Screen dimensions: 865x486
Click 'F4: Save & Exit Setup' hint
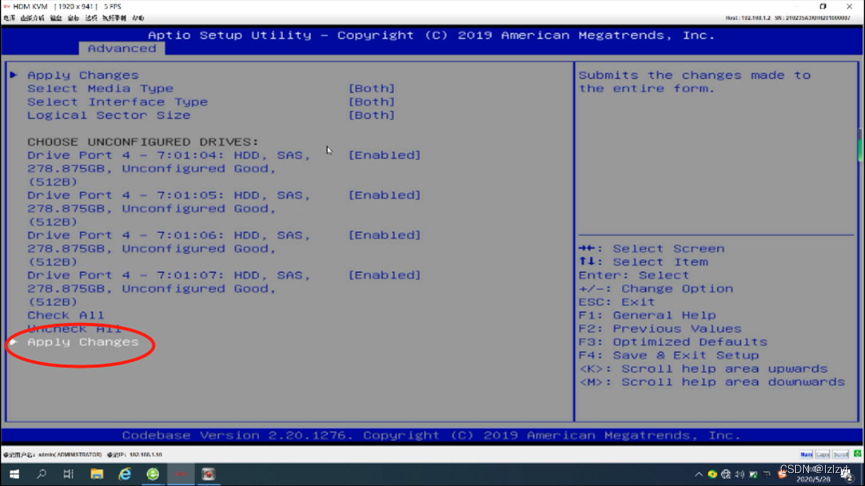point(669,355)
